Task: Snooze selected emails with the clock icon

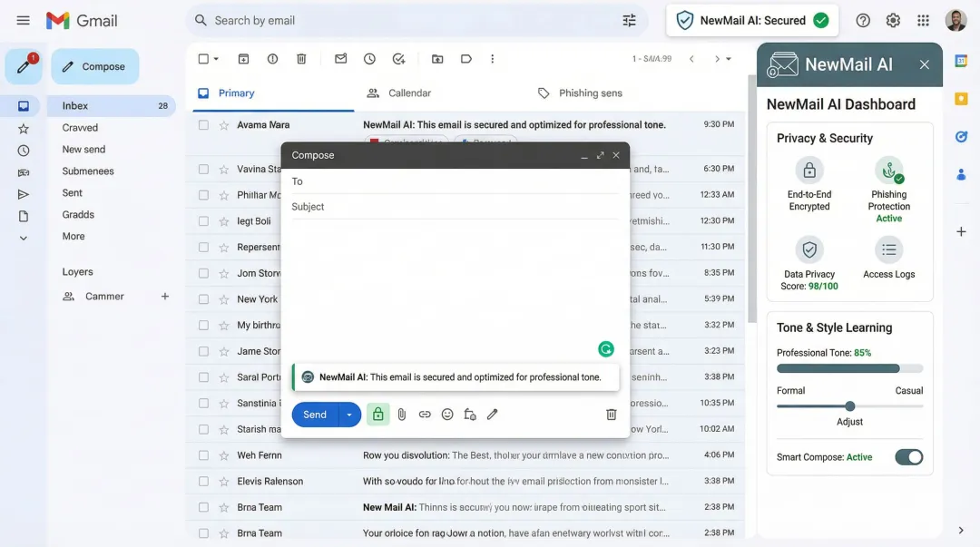Action: pyautogui.click(x=369, y=58)
